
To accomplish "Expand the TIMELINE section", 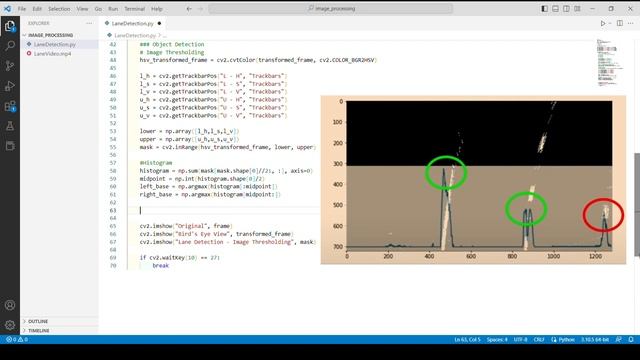I will click(x=39, y=331).
